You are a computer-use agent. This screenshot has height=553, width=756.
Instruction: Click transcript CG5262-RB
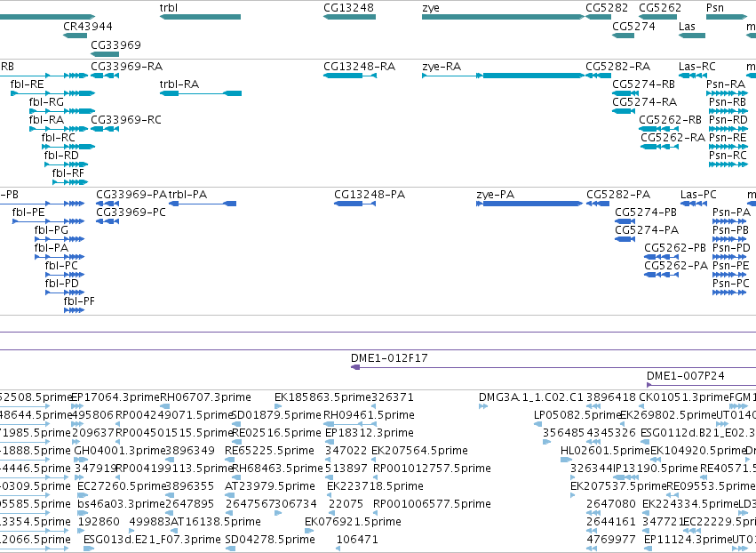coord(658,129)
